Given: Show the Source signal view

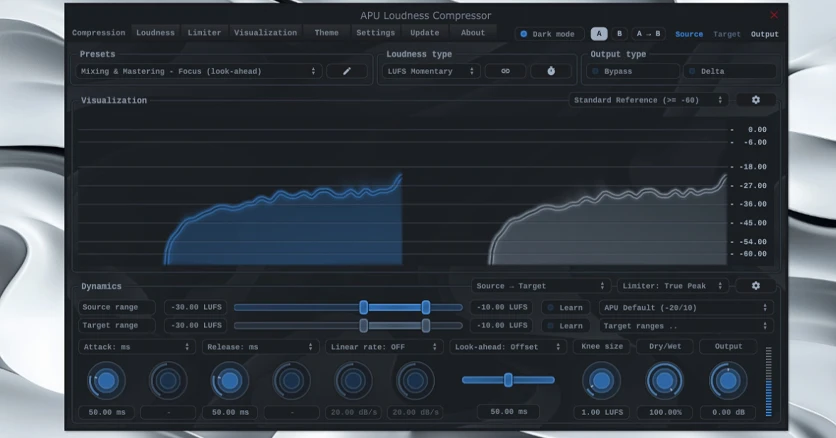Looking at the screenshot, I should click(x=689, y=34).
